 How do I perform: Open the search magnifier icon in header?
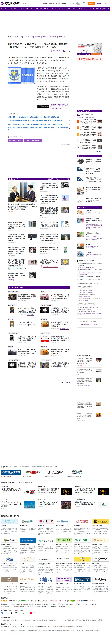[70, 4]
